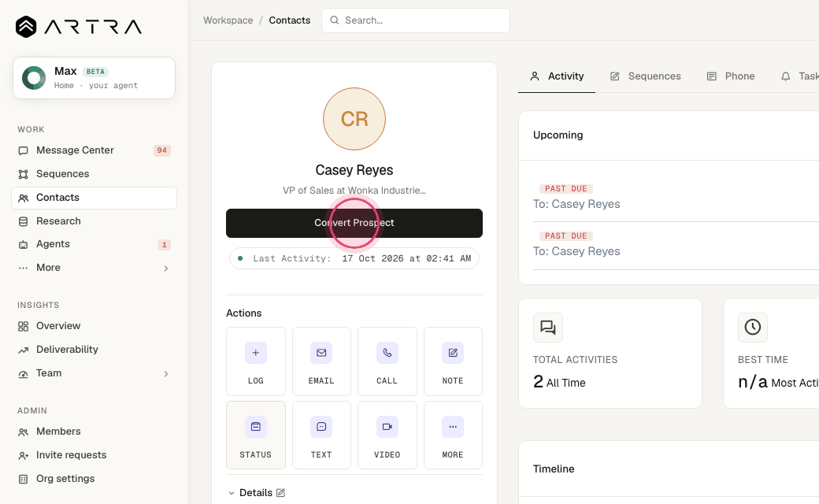The image size is (819, 504).
Task: Switch to the Phone tab
Action: coord(731,76)
